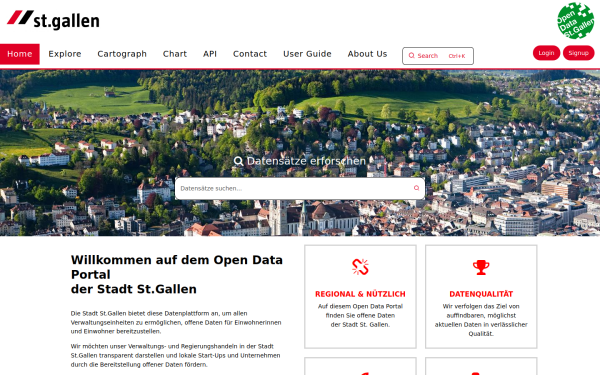Open the About Us page

click(367, 54)
